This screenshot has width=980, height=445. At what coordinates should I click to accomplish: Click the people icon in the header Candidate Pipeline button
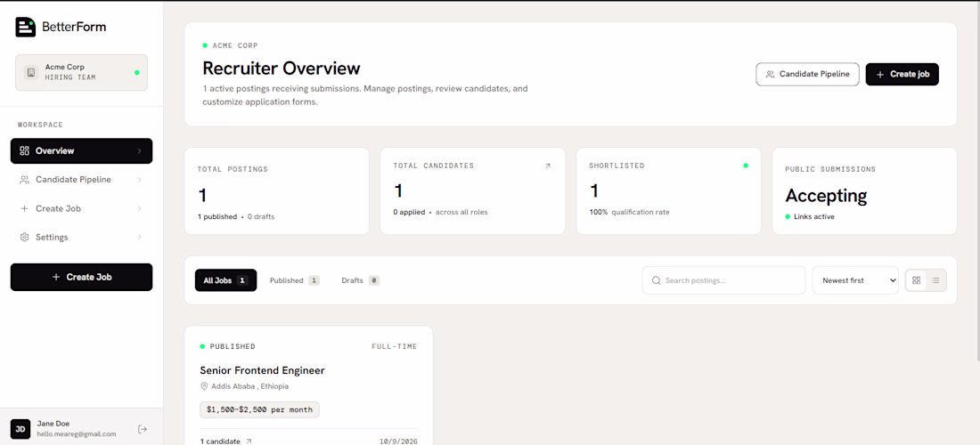pos(770,74)
